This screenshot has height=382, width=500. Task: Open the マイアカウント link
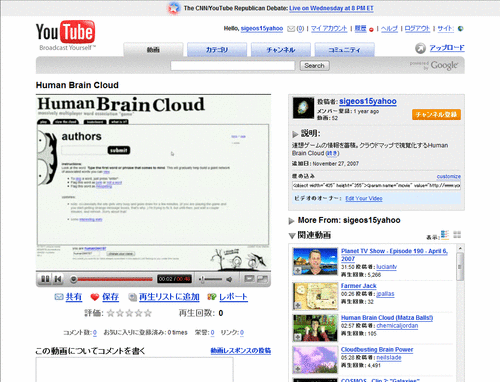[x=329, y=29]
